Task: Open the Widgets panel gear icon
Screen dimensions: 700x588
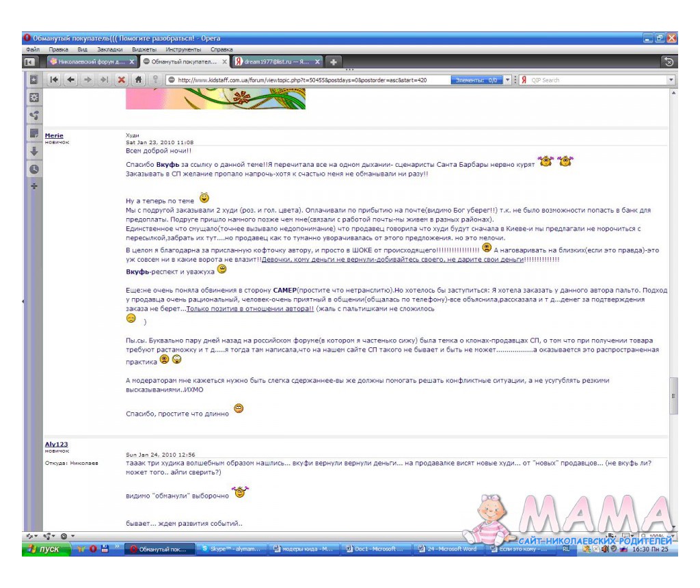Action: [33, 98]
